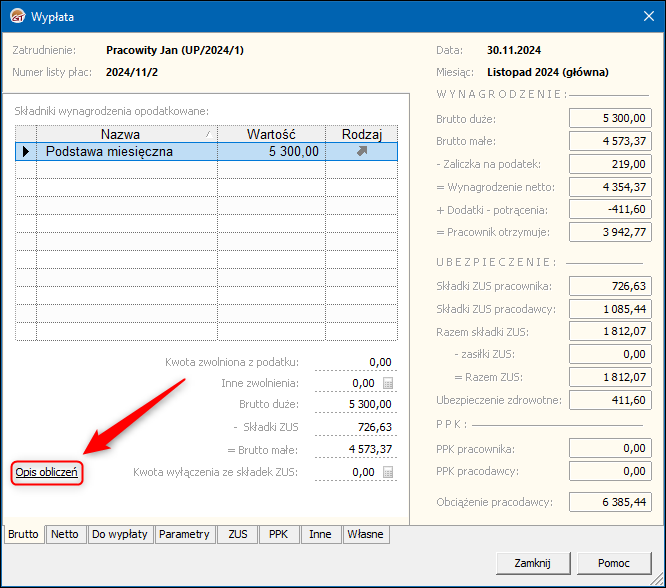The width and height of the screenshot is (666, 588).
Task: Click the Pomoc button
Action: click(x=613, y=563)
